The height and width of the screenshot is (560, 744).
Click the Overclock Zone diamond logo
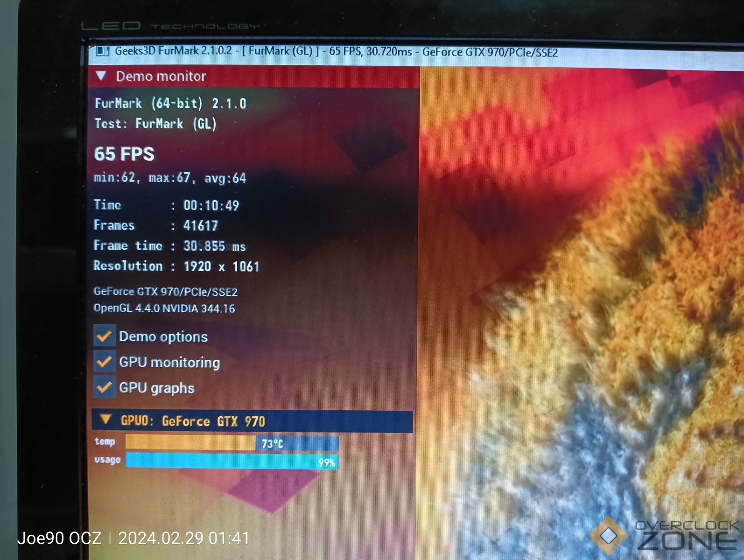[609, 536]
